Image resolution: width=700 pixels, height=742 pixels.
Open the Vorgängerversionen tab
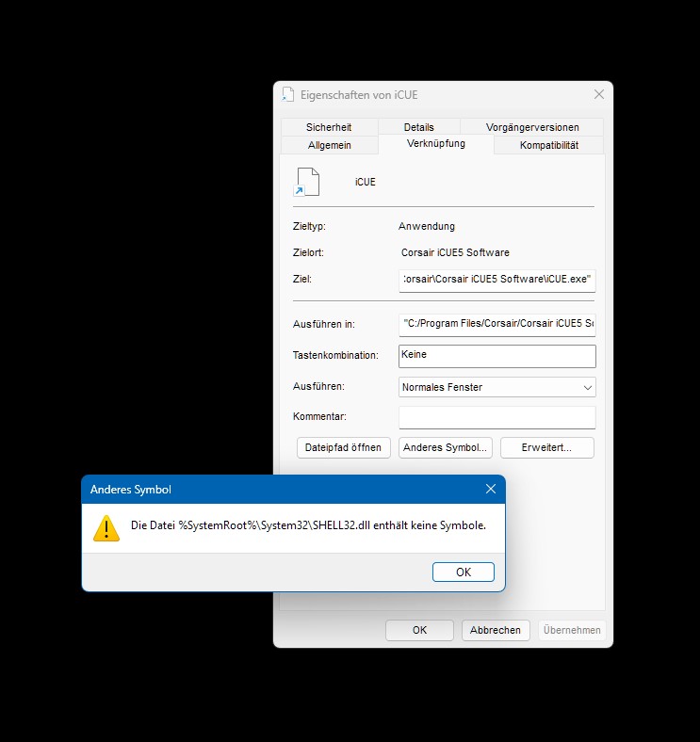(532, 127)
